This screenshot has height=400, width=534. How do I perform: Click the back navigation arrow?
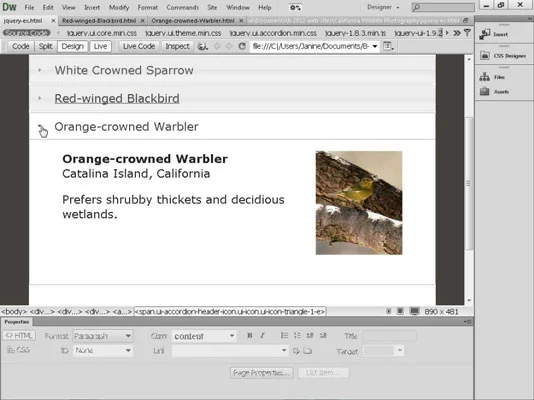[217, 46]
